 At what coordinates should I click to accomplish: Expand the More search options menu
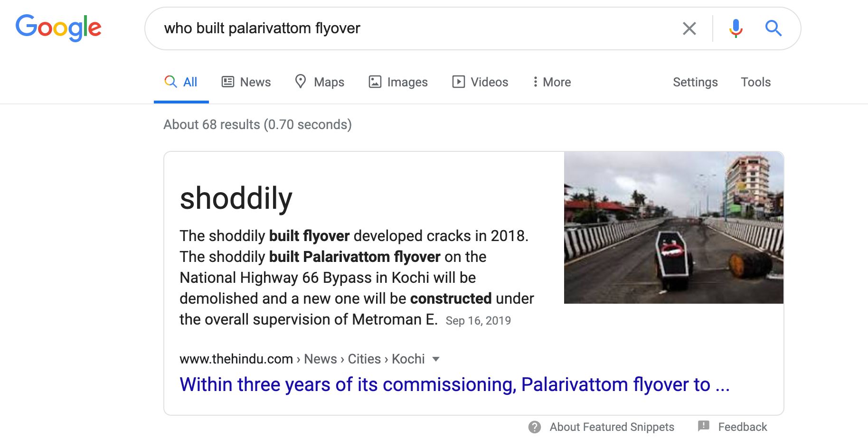coord(551,82)
